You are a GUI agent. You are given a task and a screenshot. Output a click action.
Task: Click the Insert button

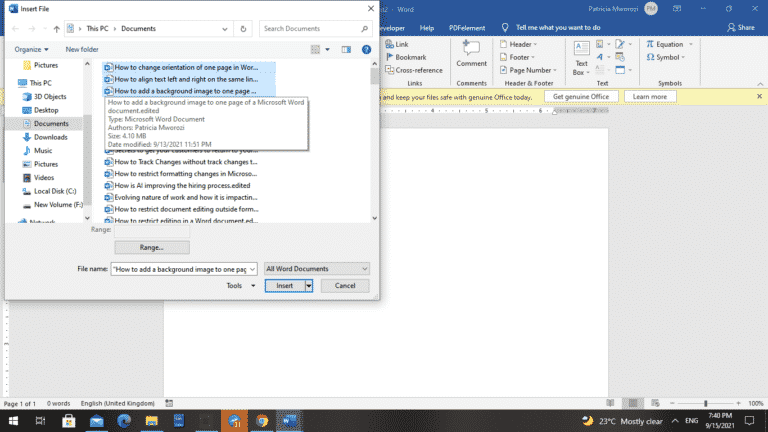(x=285, y=286)
